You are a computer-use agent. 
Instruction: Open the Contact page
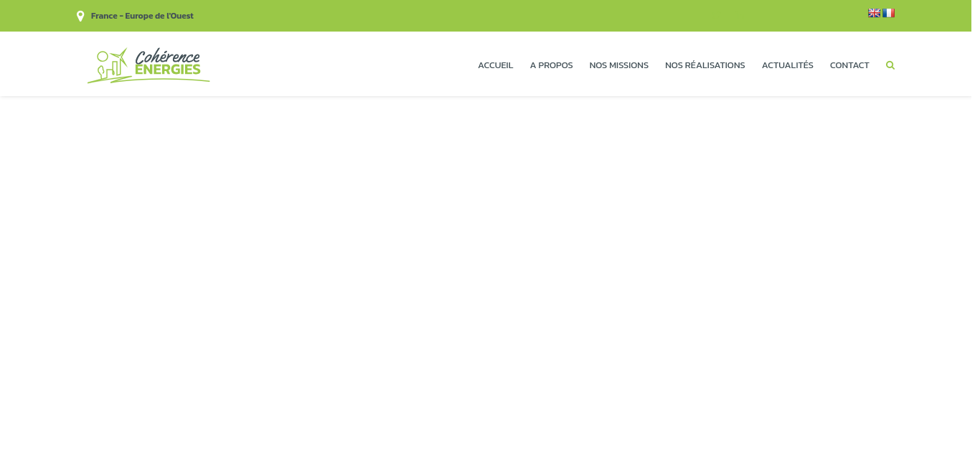pos(849,65)
